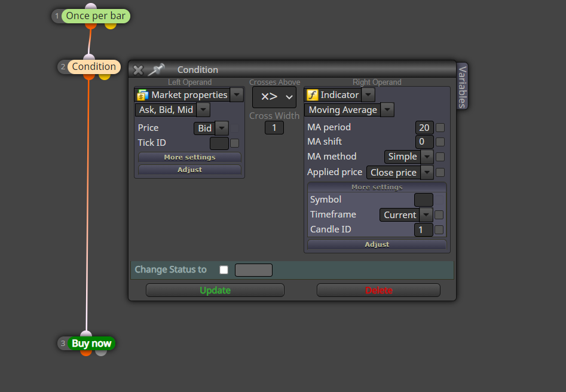The height and width of the screenshot is (392, 566).
Task: Click the Candle ID value field
Action: click(x=423, y=229)
